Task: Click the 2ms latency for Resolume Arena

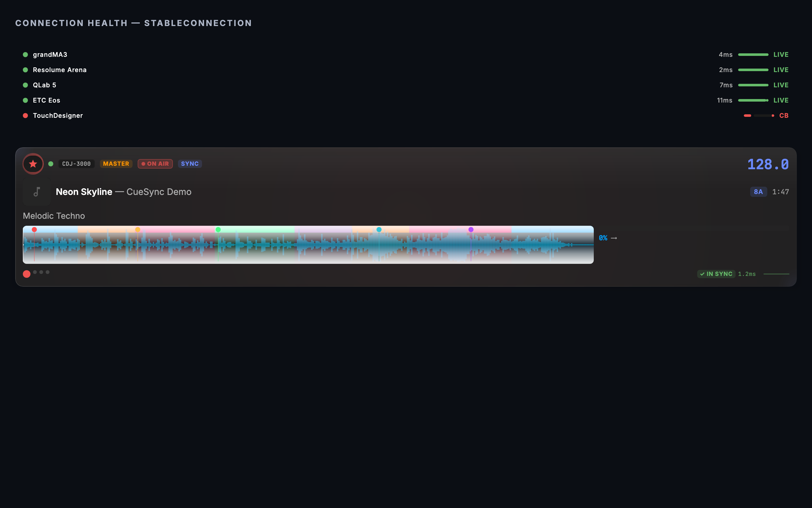Action: 725,70
